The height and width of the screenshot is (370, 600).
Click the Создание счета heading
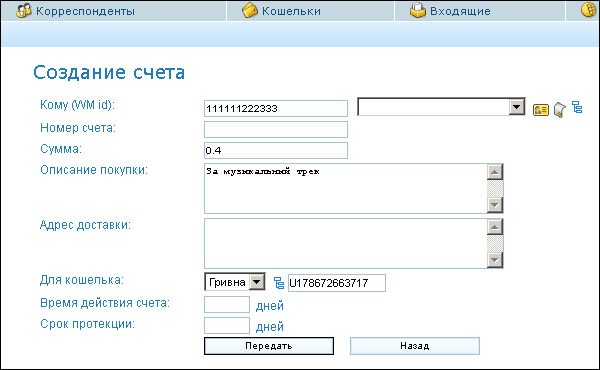click(109, 72)
